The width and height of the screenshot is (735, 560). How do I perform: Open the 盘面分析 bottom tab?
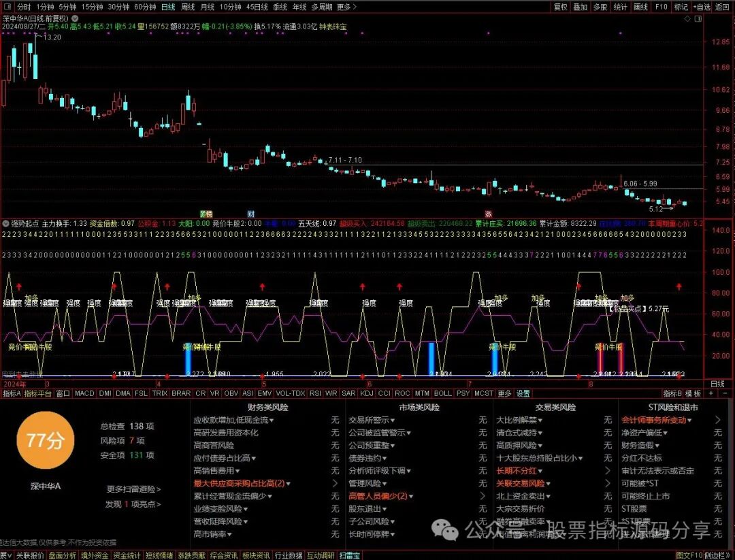(63, 555)
